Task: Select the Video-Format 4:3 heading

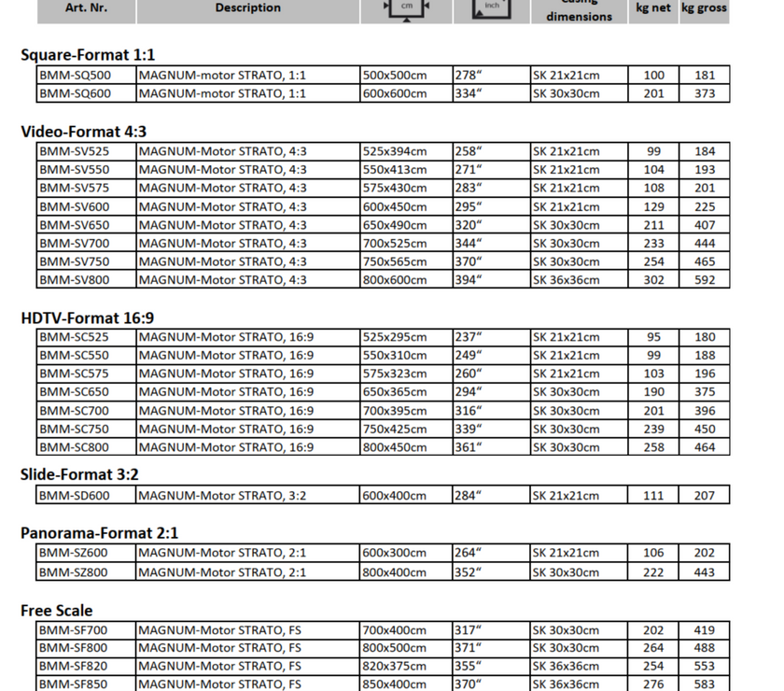Action: click(83, 132)
